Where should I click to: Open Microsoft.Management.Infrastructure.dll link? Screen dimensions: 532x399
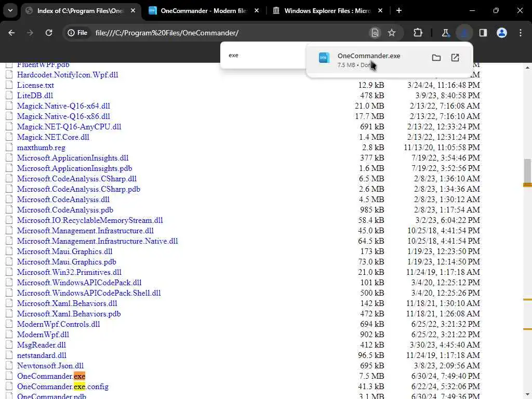[x=86, y=231]
